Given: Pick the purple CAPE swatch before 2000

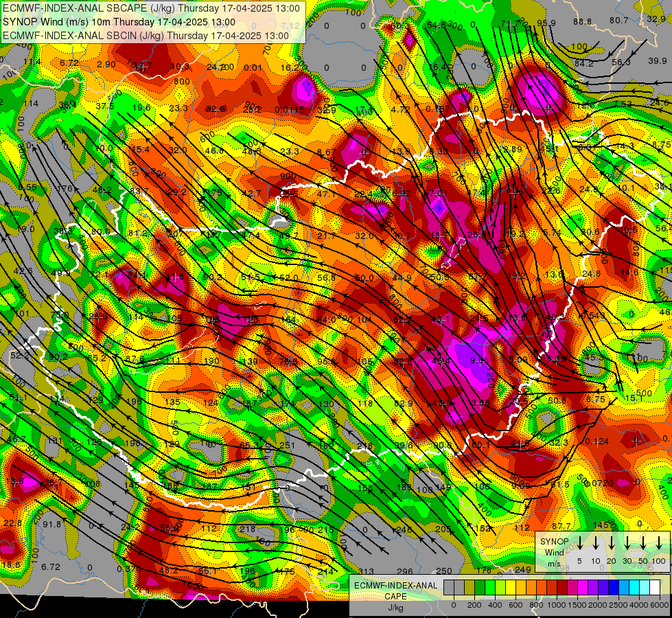Looking at the screenshot, I should pos(592,587).
